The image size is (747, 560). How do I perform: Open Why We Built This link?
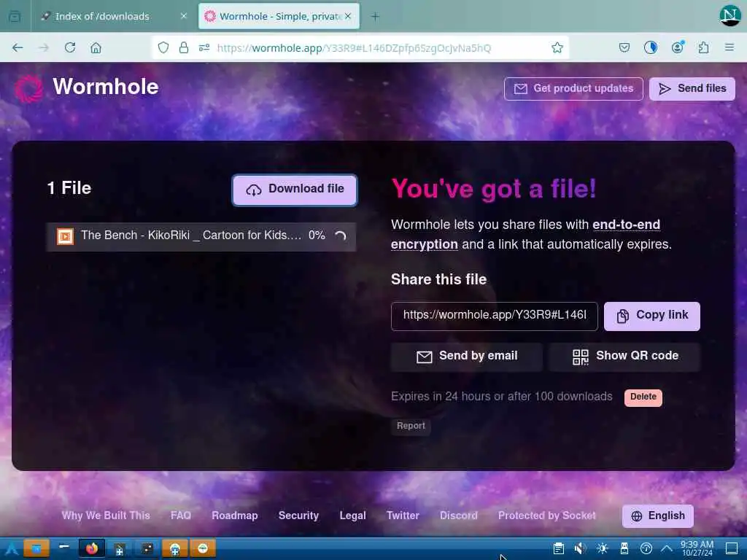tap(106, 516)
